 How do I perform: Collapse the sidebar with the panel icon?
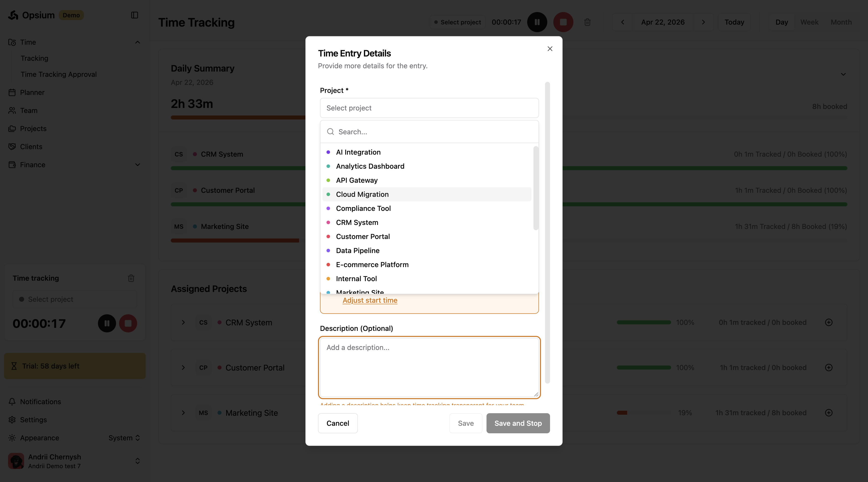click(134, 15)
